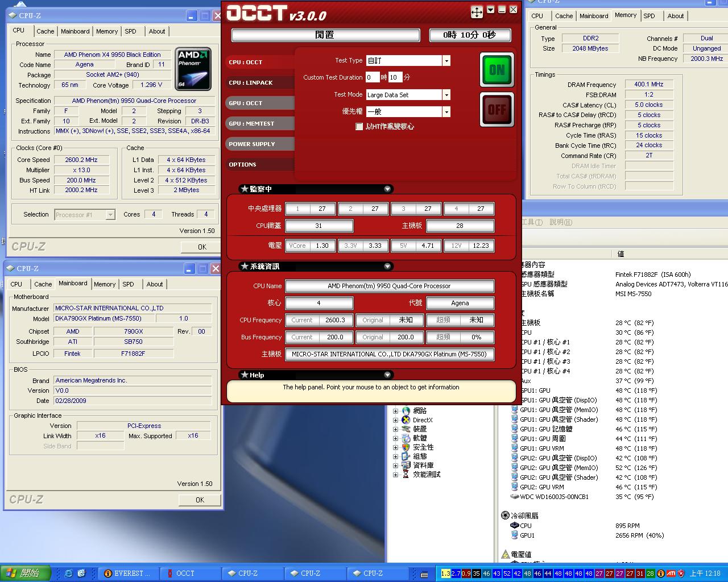Turn the OCCT test ON with green button
The height and width of the screenshot is (582, 728).
497,69
